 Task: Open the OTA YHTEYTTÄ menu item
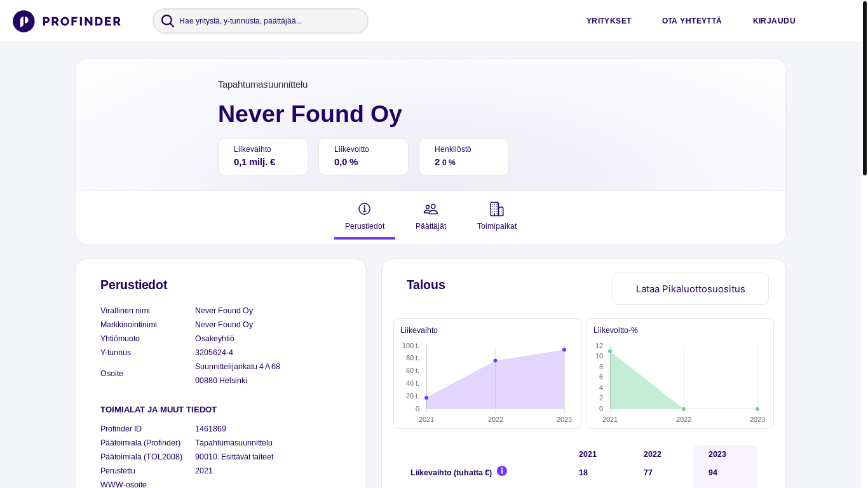click(x=692, y=21)
